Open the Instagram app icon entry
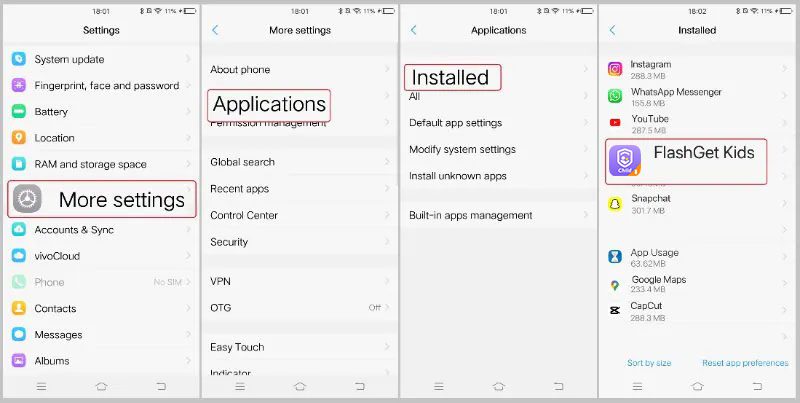 (615, 69)
